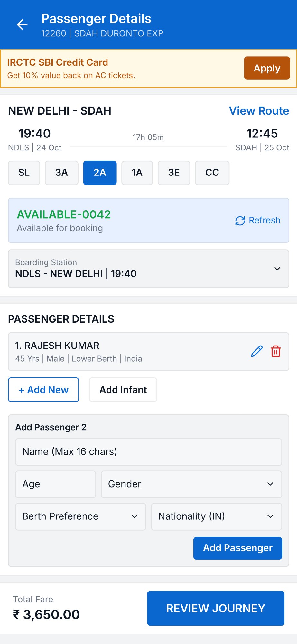Pick the CC class option
The width and height of the screenshot is (297, 644).
pyautogui.click(x=212, y=173)
